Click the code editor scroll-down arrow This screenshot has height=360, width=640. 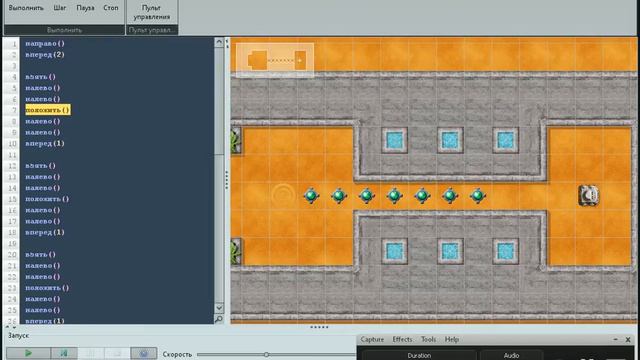[219, 308]
